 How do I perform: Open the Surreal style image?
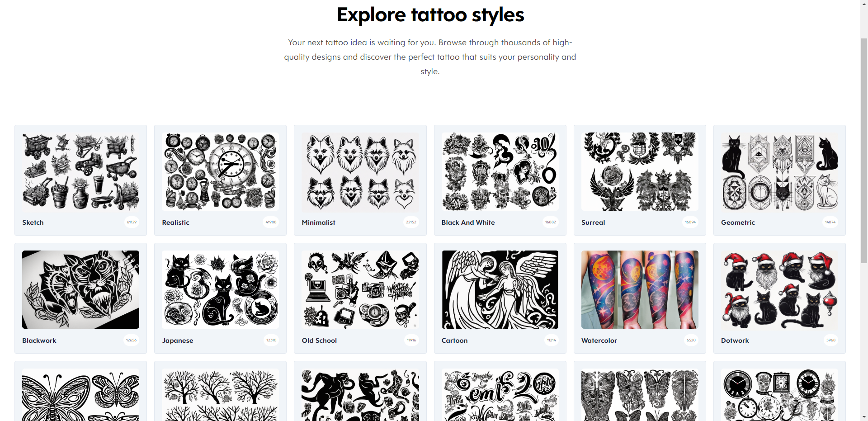coord(640,171)
